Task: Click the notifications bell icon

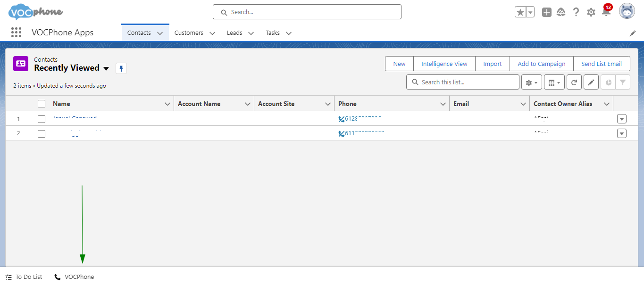Action: (x=606, y=12)
